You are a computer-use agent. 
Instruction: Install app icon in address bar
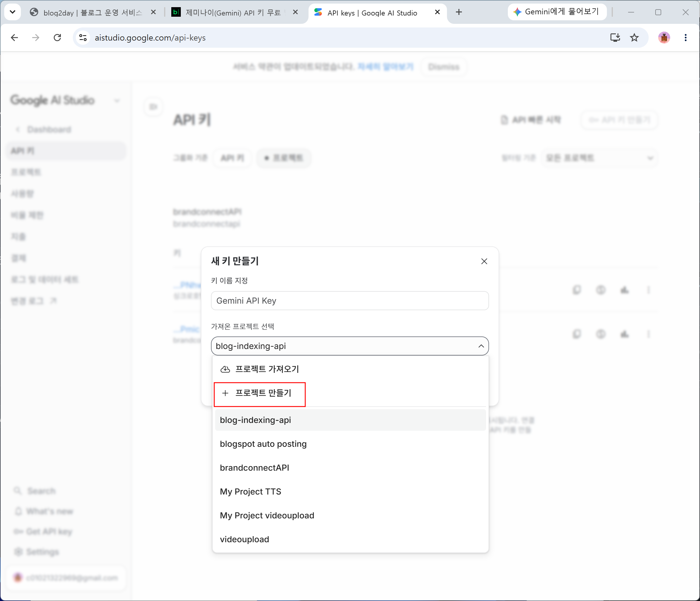click(x=615, y=38)
